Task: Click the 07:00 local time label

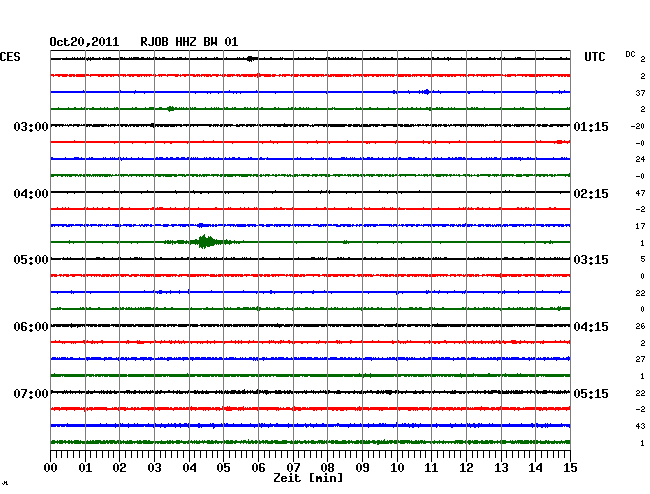Action: (x=31, y=393)
